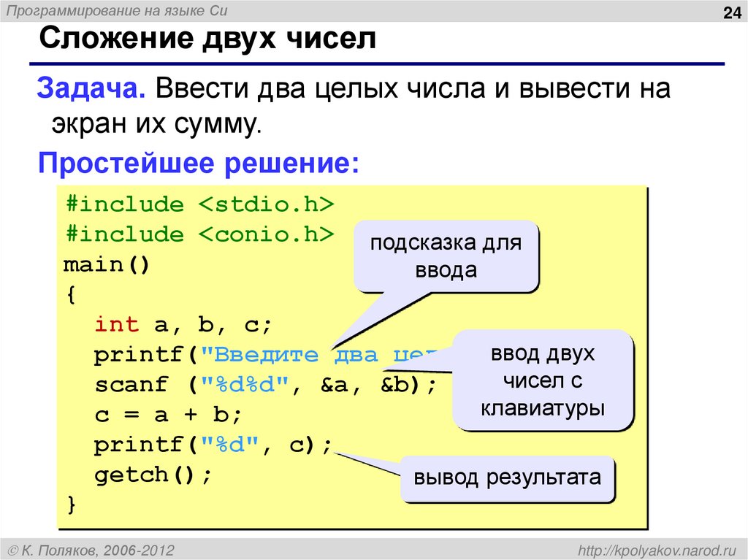Click the line 'getch();'
This screenshot has width=748, height=560.
click(153, 475)
